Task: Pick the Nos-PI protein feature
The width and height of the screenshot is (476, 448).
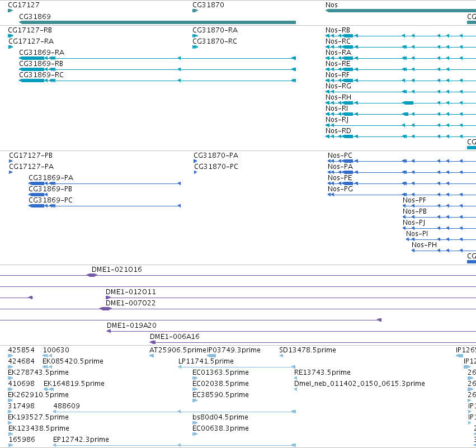Action: click(x=417, y=234)
